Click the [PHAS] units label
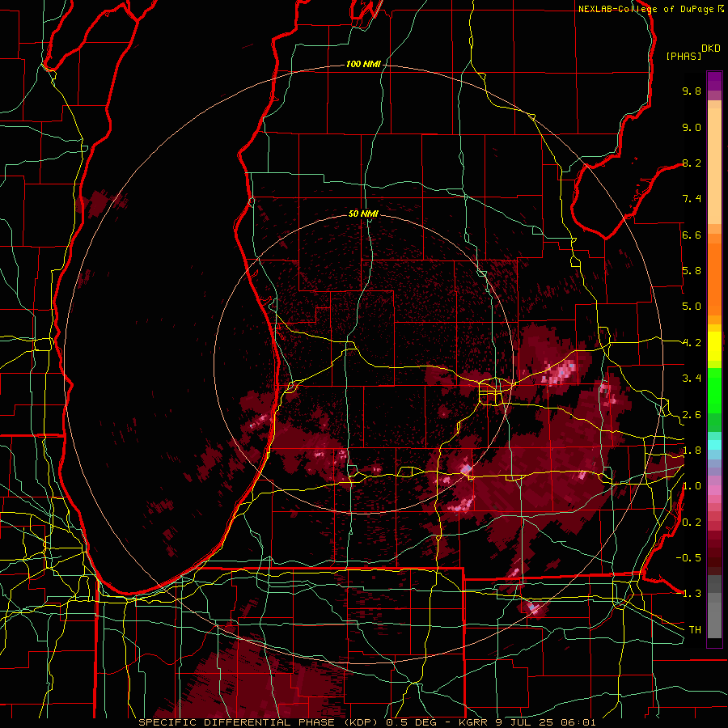Viewport: 728px width, 728px height. click(684, 57)
